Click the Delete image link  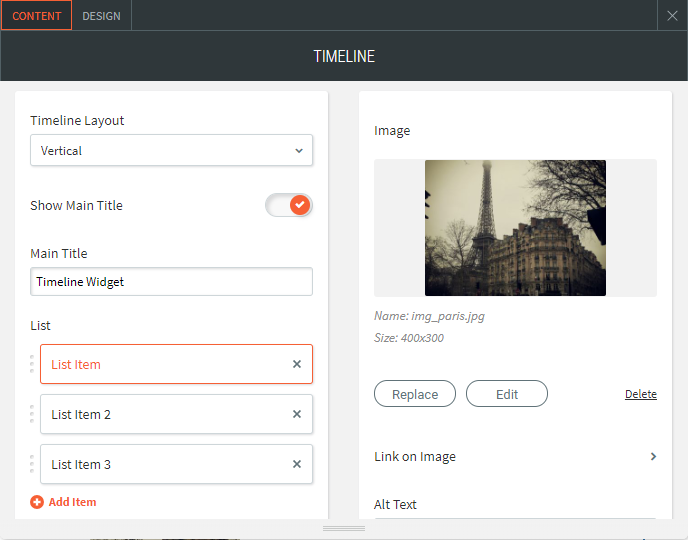[640, 394]
